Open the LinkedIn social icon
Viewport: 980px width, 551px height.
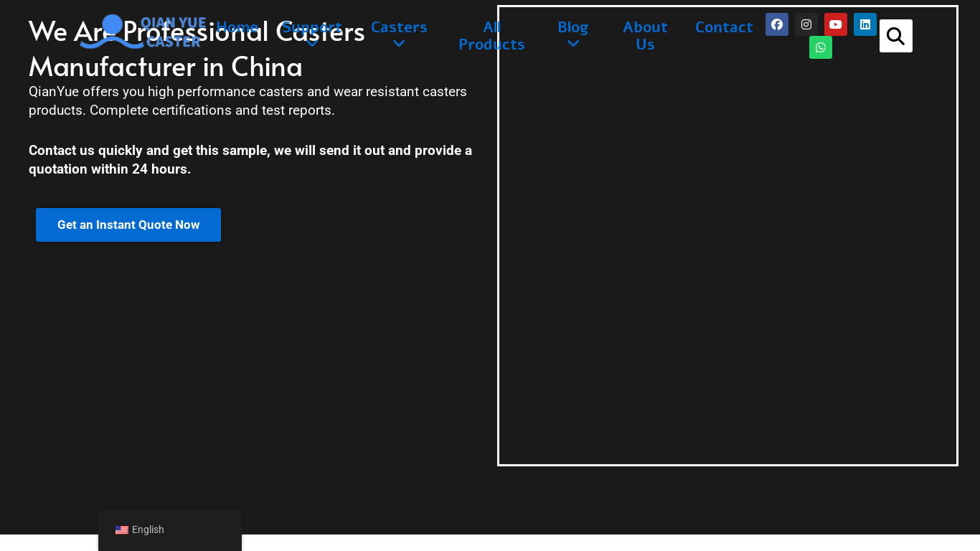864,24
